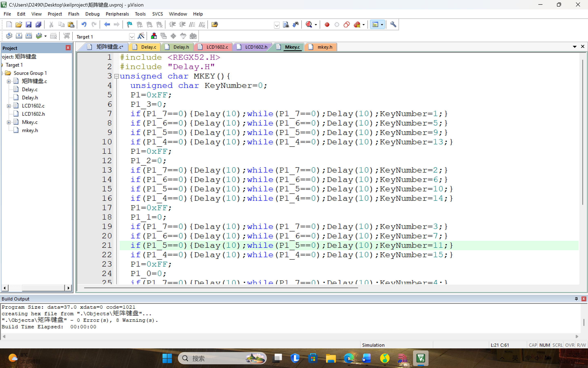Open the Peripherals menu
This screenshot has height=368, width=588.
point(117,14)
